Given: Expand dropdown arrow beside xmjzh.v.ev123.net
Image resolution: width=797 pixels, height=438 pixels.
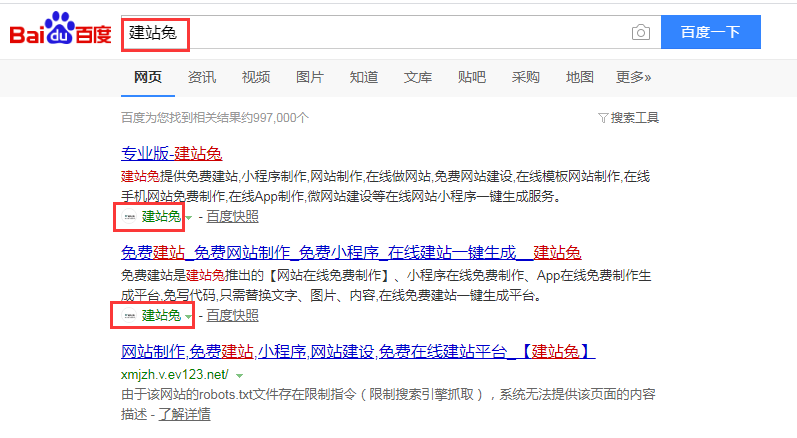Looking at the screenshot, I should [x=239, y=376].
